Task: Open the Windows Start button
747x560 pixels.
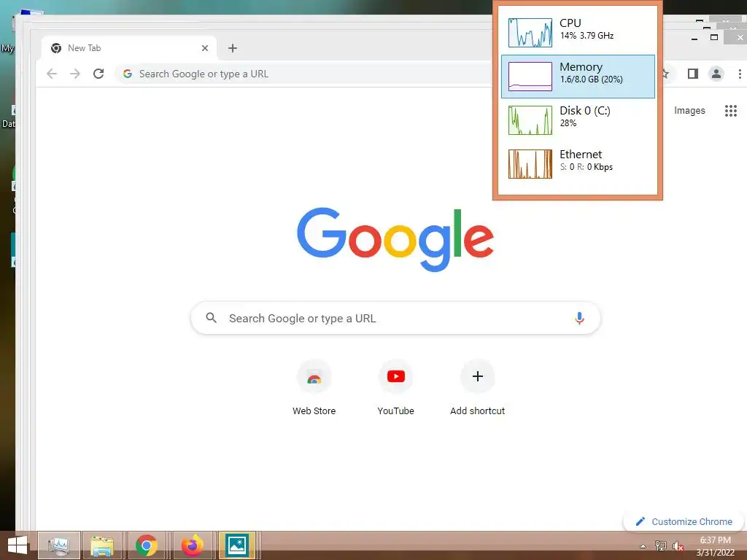Action: 18,545
